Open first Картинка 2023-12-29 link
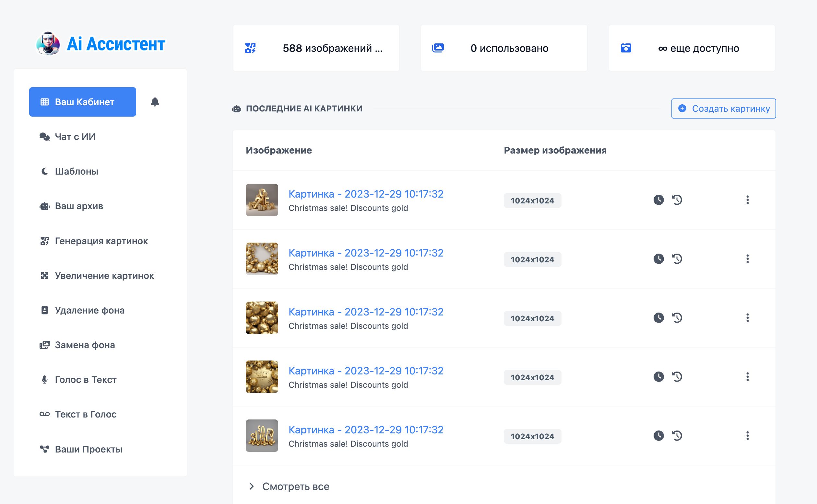The height and width of the screenshot is (504, 817). [366, 194]
